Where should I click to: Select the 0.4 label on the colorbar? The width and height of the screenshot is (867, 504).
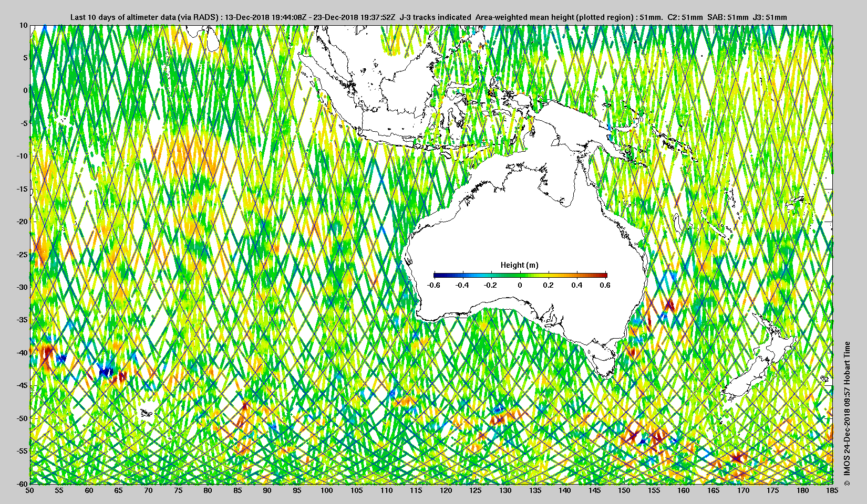click(577, 285)
